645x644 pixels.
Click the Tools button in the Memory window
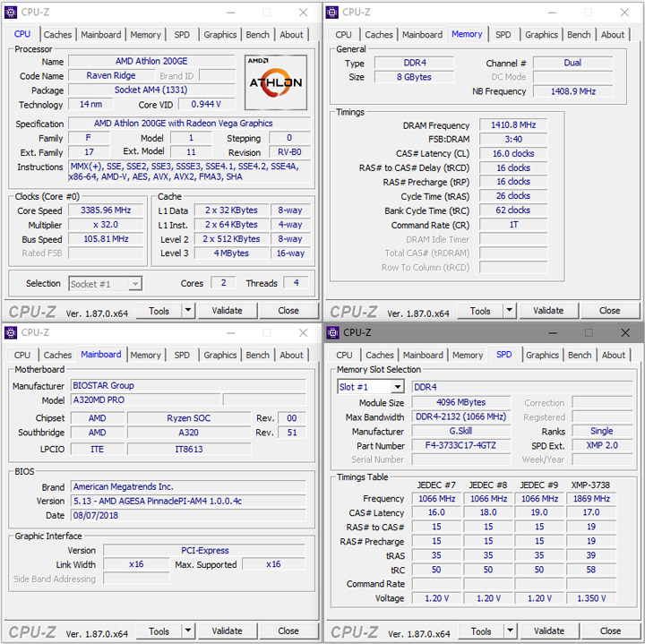[x=480, y=311]
